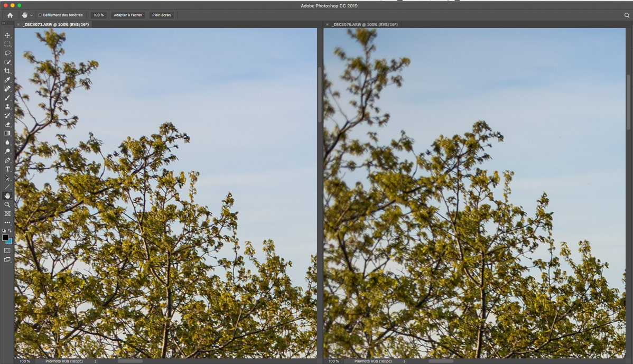Click the 'Adapter à l'écran' button
Image resolution: width=633 pixels, height=364 pixels.
[128, 15]
